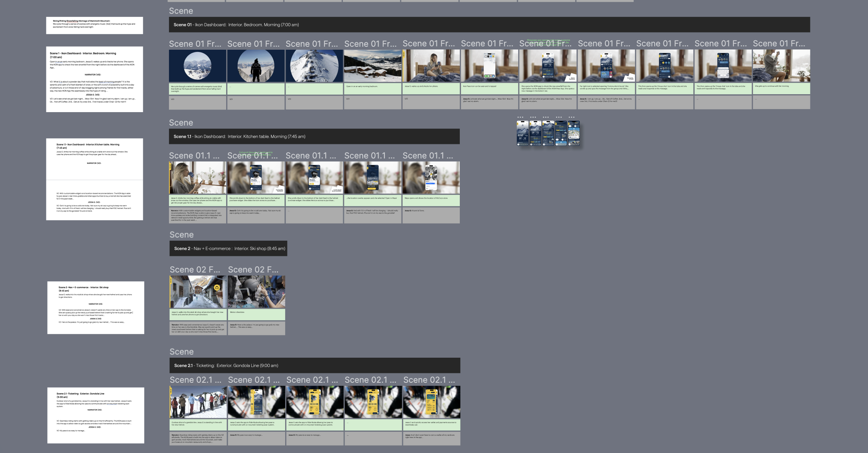The image size is (868, 453).
Task: Open the three dots above the trail map mockup
Action: [x=572, y=117]
